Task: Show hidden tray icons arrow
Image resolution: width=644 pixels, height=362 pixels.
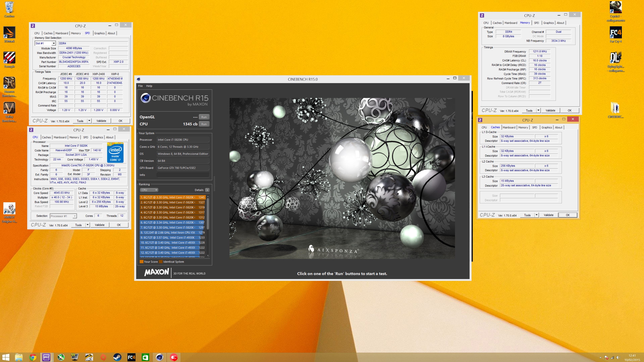Action: 601,357
